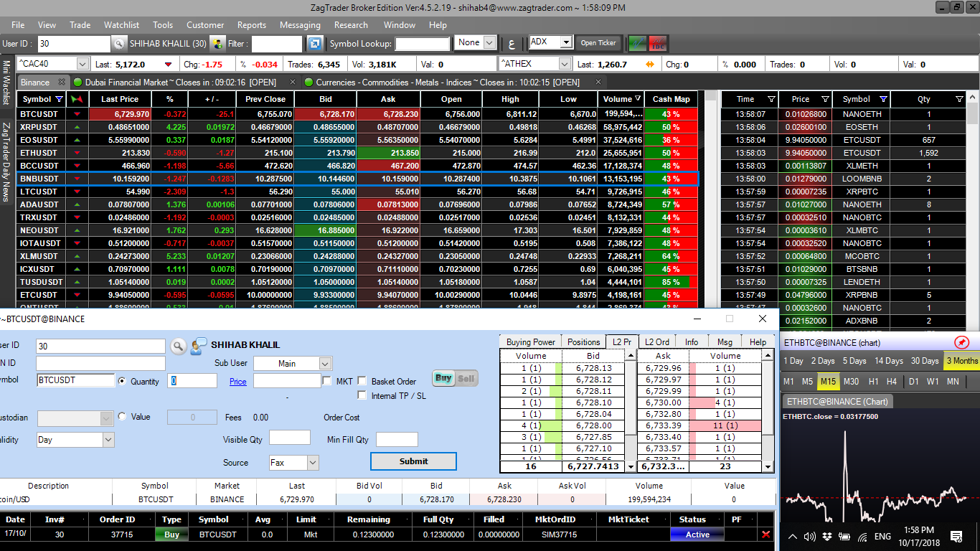Click the Price column filter in the trades list
980x551 pixels.
[x=826, y=99]
